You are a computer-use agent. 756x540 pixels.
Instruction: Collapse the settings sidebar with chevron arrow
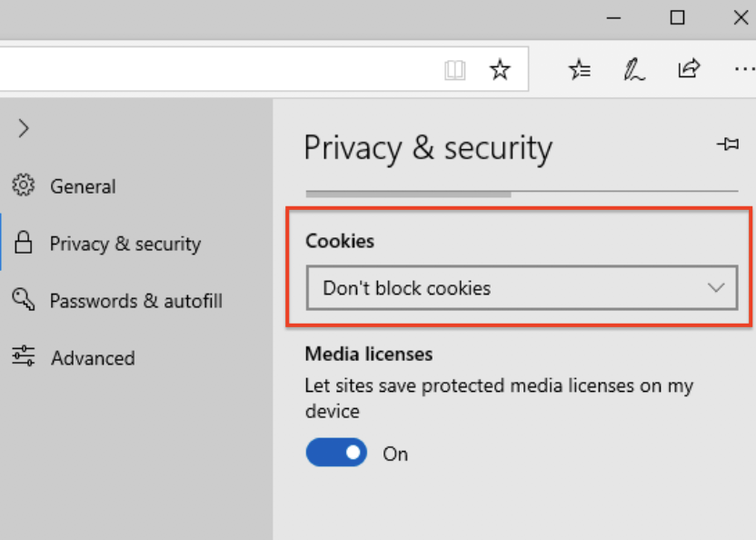[x=24, y=128]
